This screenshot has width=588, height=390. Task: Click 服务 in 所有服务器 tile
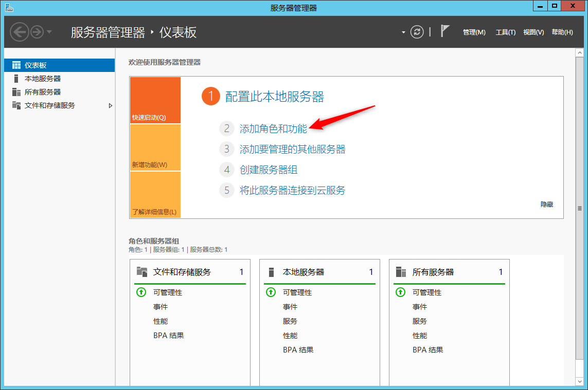coord(420,321)
